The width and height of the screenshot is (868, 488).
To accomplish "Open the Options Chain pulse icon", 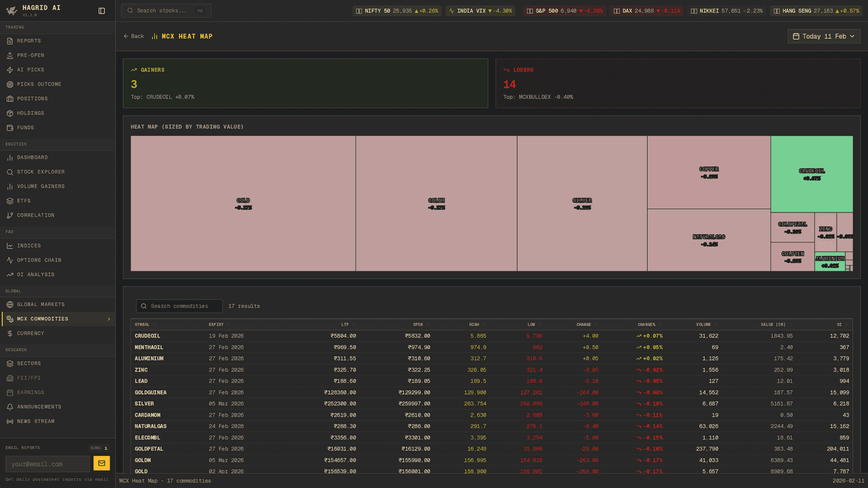I will 10,260.
